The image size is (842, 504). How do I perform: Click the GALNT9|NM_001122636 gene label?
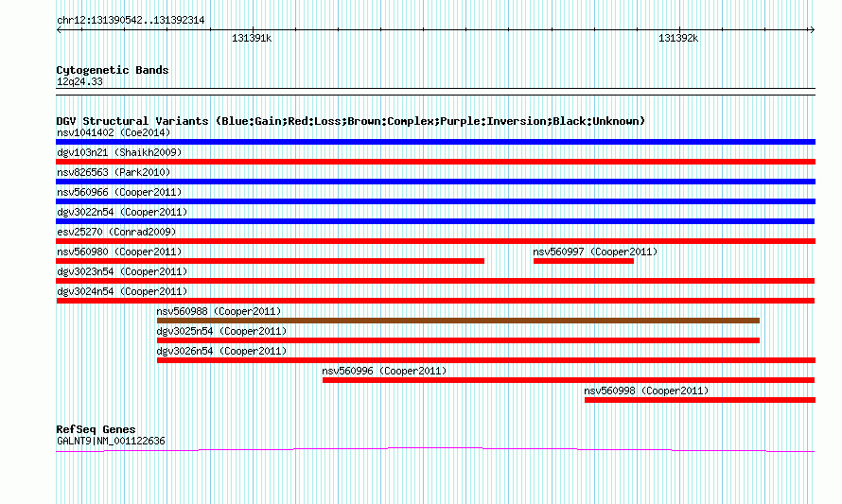[x=111, y=442]
